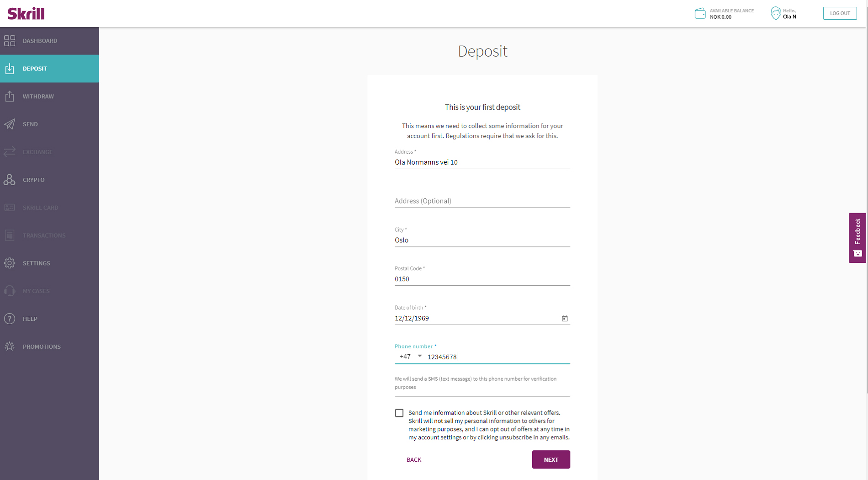Image resolution: width=868 pixels, height=480 pixels.
Task: Click the Help question mark icon
Action: point(10,319)
